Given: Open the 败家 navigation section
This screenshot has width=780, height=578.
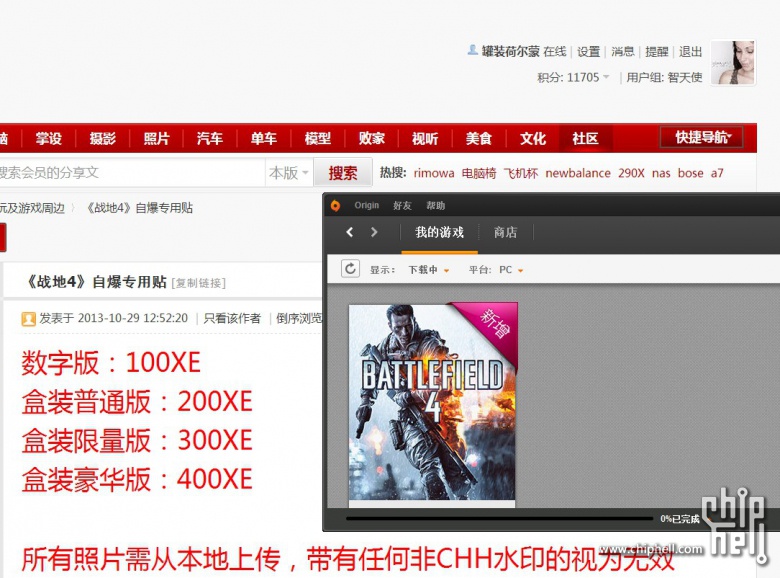Looking at the screenshot, I should tap(372, 138).
